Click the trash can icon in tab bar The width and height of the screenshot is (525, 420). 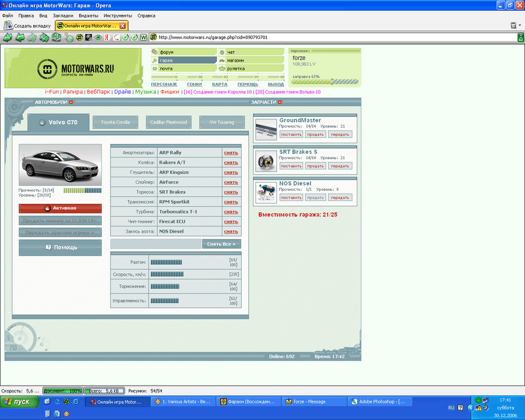pos(514,25)
